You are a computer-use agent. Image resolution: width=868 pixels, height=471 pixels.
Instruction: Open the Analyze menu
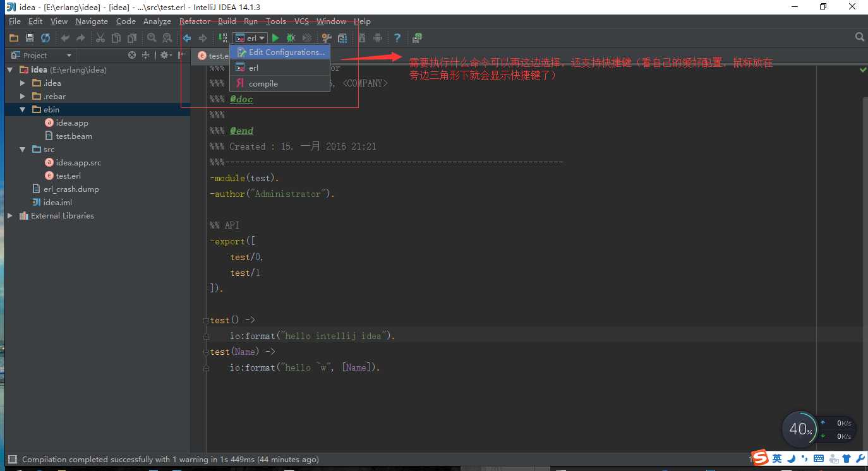(157, 21)
